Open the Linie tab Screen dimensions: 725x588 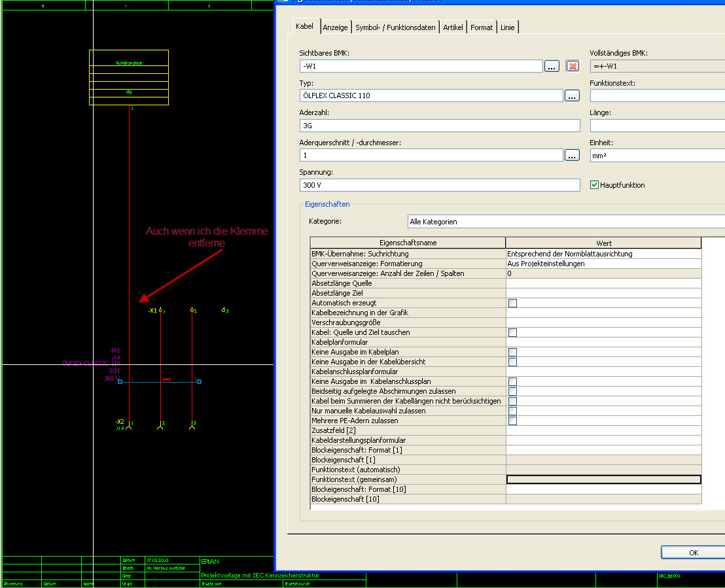coord(507,27)
